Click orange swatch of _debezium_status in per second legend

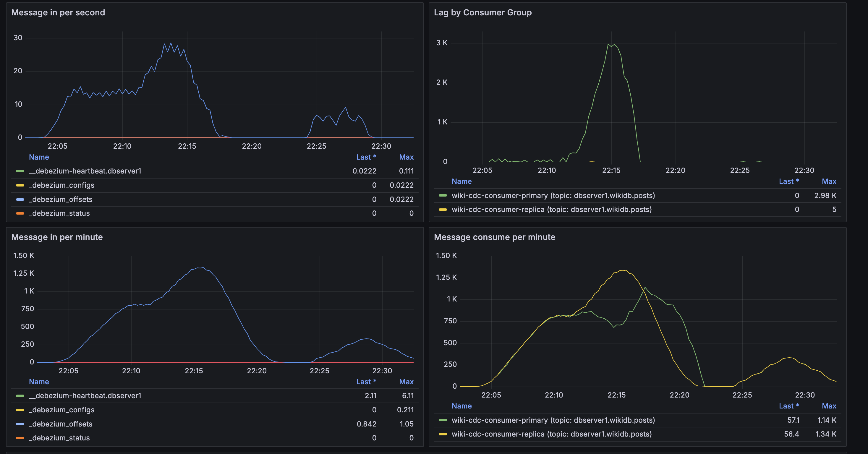(x=20, y=213)
